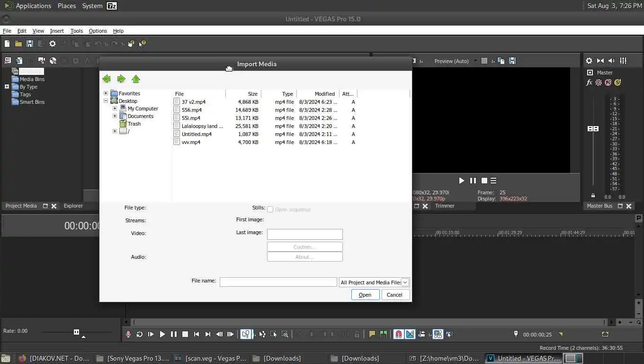Save preview snapshot to file
This screenshot has height=364, width=644.
(512, 61)
